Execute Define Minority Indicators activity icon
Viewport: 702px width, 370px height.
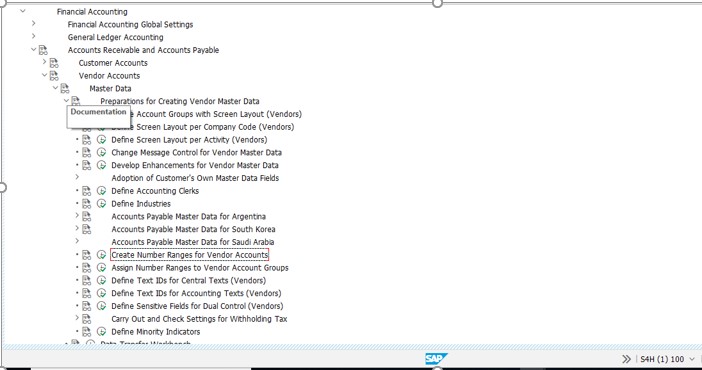point(102,332)
